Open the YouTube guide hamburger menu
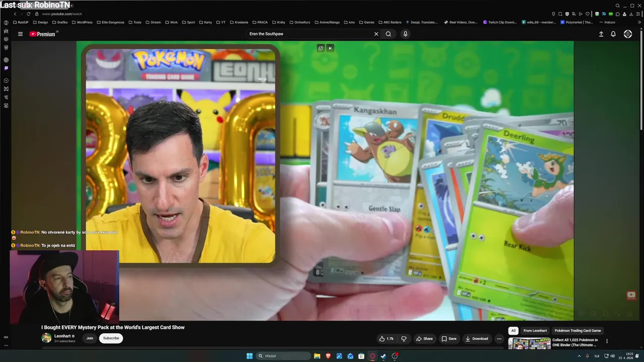The height and width of the screenshot is (362, 644). coord(20,34)
